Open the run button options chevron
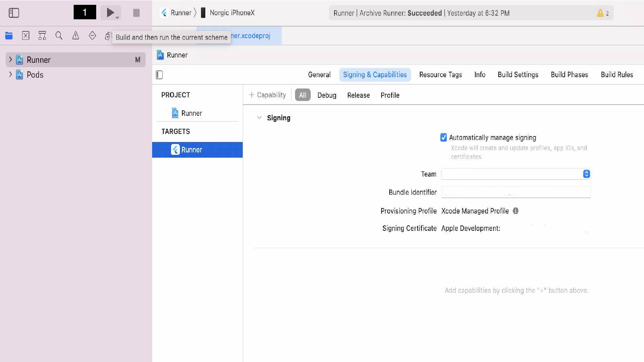 pyautogui.click(x=117, y=17)
